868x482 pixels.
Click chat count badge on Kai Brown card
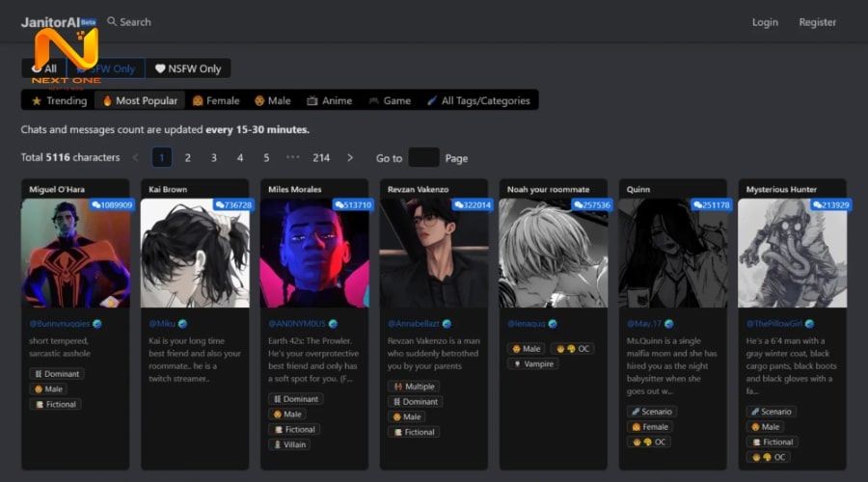233,205
